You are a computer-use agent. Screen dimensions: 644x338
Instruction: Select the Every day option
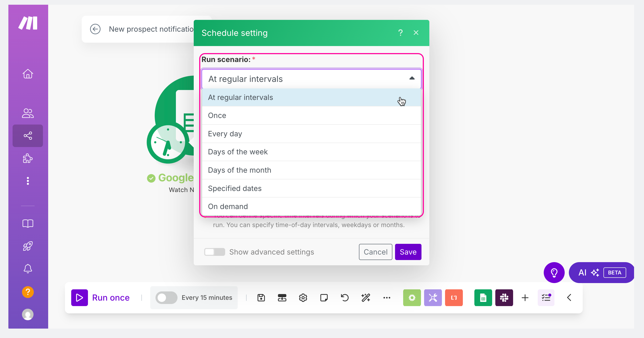(x=311, y=134)
